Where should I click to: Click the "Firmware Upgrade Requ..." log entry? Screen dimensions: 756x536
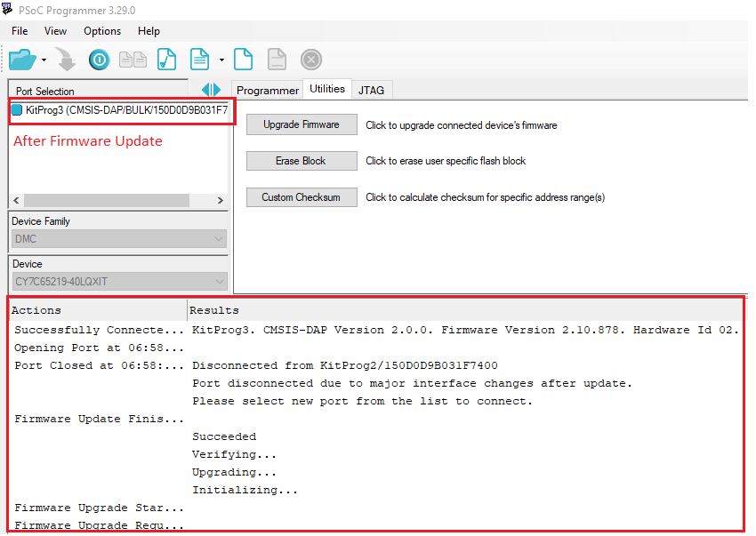pos(99,525)
